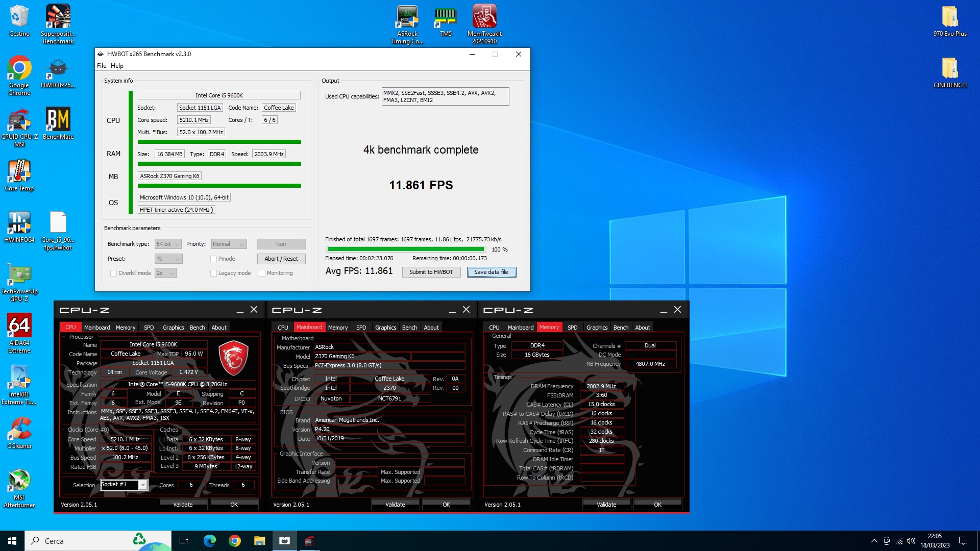Select Core_i5_96...fps.hwbot file icon
Image resolution: width=980 pixels, height=551 pixels.
pyautogui.click(x=58, y=230)
